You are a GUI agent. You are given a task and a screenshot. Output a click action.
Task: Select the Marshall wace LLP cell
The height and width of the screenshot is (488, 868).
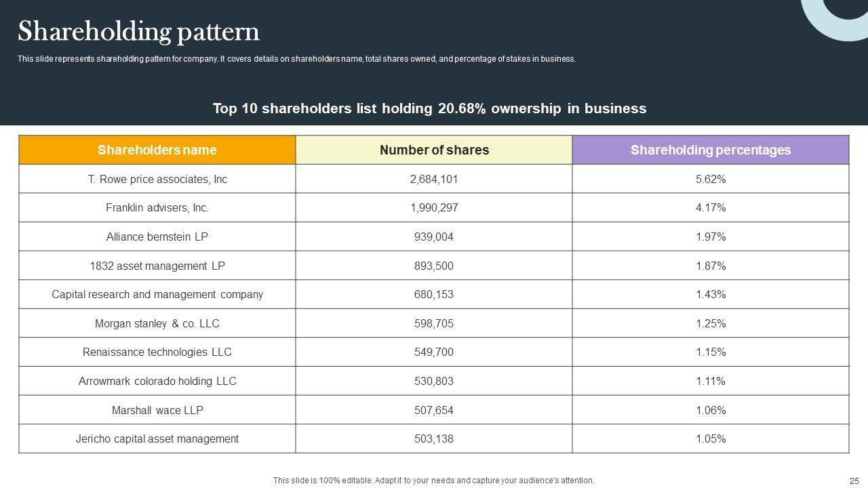157,411
